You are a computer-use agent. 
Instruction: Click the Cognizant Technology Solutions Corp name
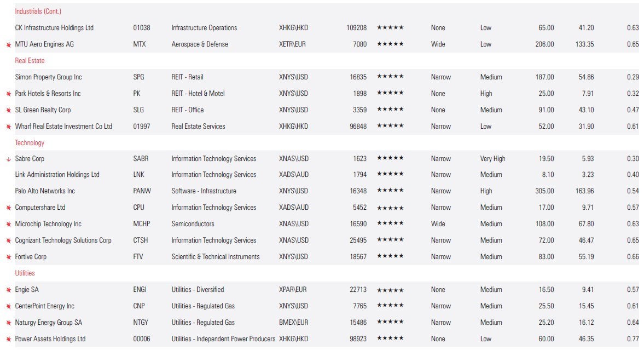pyautogui.click(x=63, y=240)
